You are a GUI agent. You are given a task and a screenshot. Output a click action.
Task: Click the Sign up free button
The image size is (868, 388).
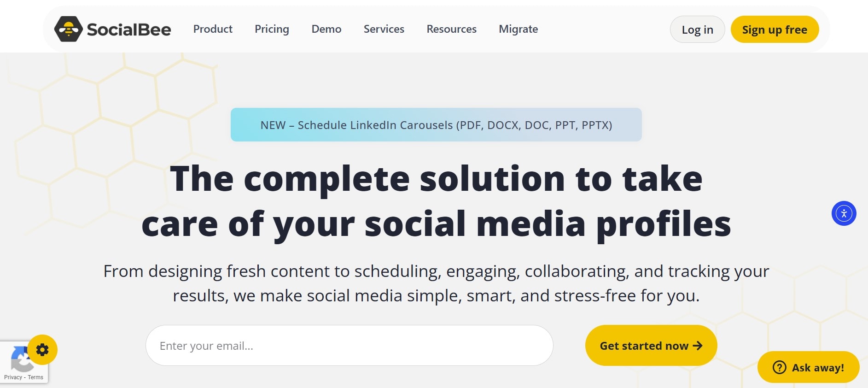click(775, 29)
